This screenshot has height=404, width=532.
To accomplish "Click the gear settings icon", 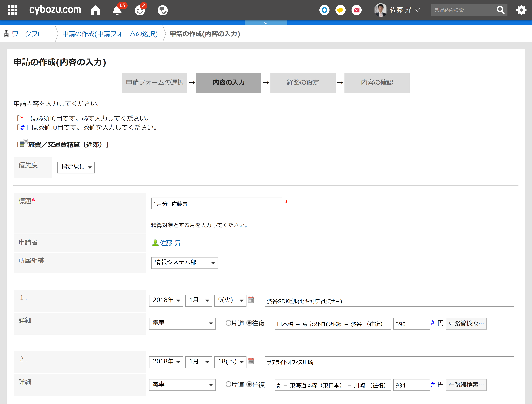I will coord(521,10).
